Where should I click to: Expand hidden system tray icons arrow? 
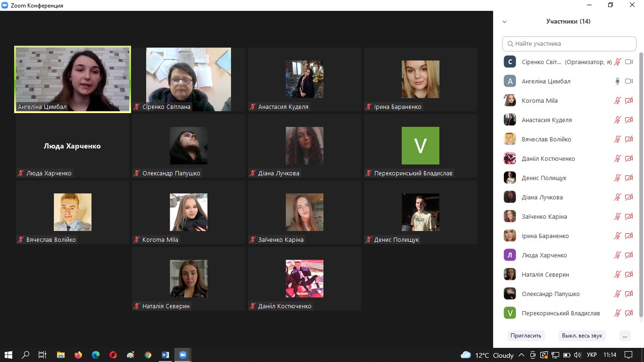521,355
